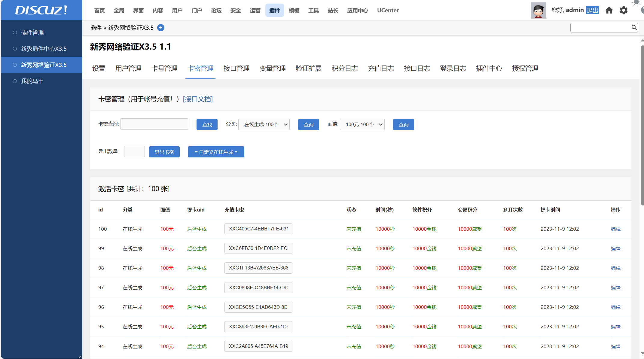The height and width of the screenshot is (359, 644).
Task: Click the 充值卡密 column header
Action: [234, 210]
